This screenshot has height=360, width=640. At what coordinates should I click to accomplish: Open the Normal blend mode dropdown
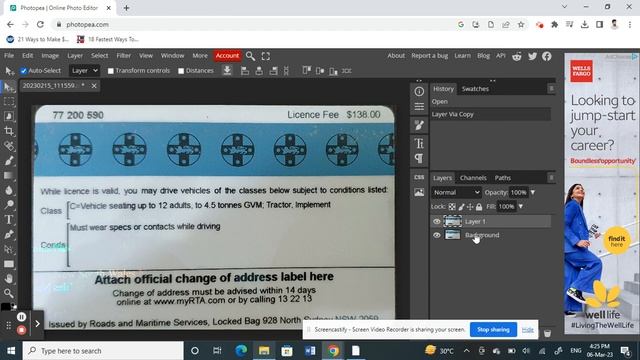[x=456, y=192]
